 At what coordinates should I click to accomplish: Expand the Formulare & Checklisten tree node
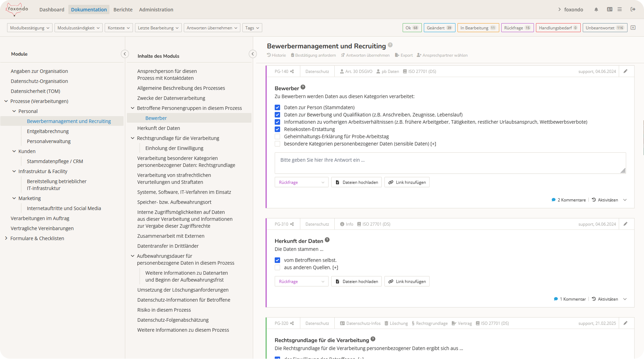point(6,238)
